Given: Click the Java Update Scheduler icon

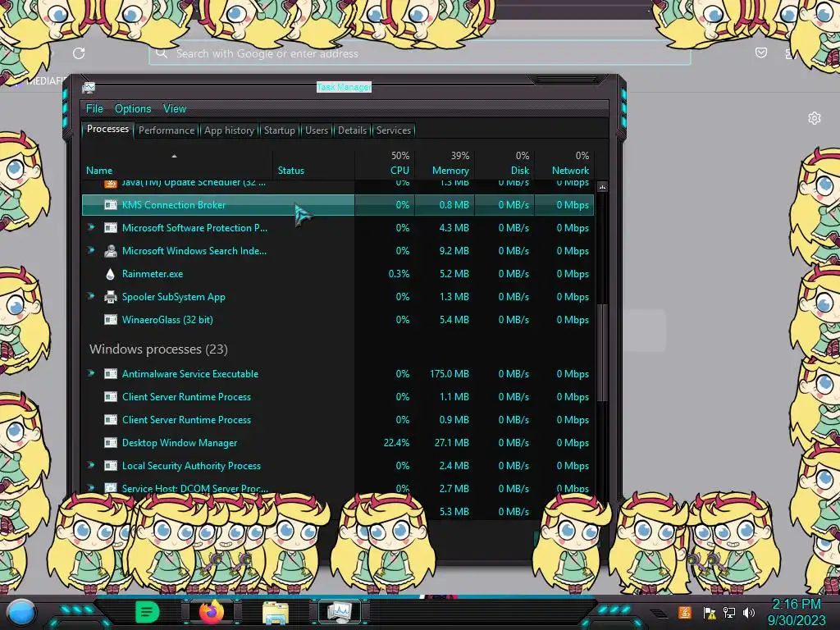Looking at the screenshot, I should tap(111, 184).
